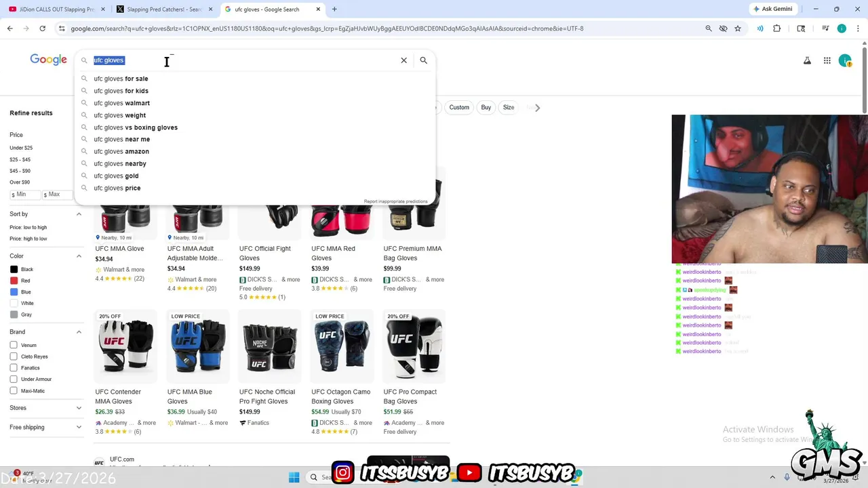Open Search Labs flask icon
The width and height of the screenshot is (868, 488).
[x=807, y=60]
